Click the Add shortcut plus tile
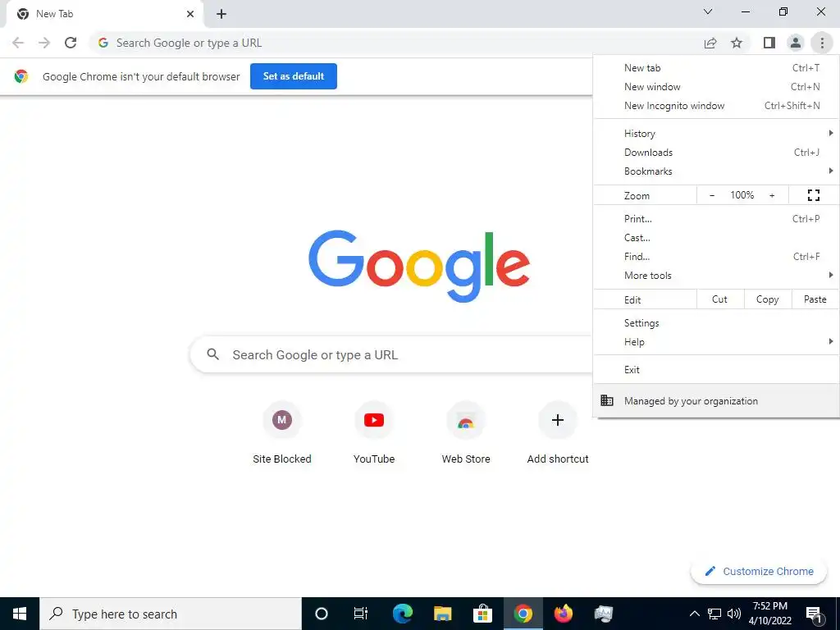This screenshot has width=840, height=630. pos(558,433)
